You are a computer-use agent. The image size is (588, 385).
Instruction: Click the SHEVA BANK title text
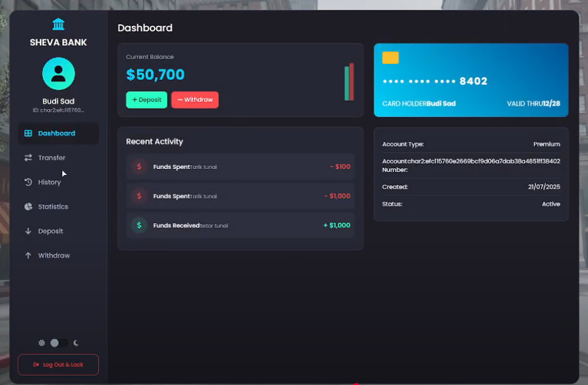58,42
